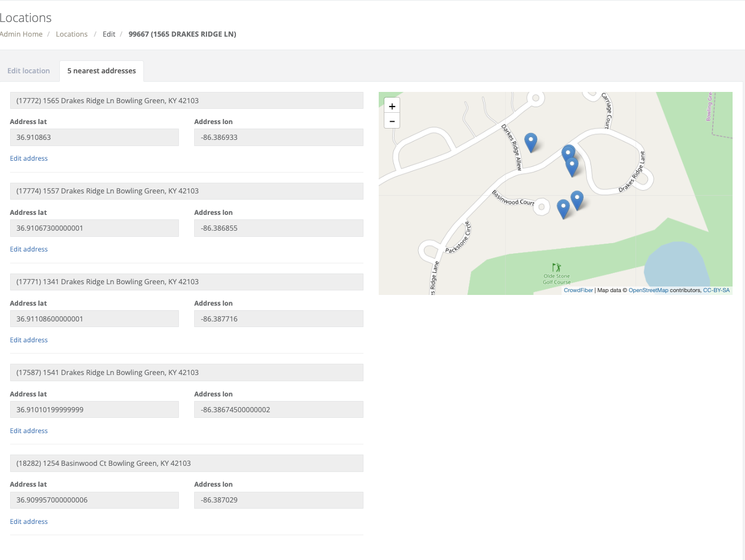Click the Address lon field for 1341 Drakes Ridge Ln
Screen dimensions: 745x560
(279, 319)
